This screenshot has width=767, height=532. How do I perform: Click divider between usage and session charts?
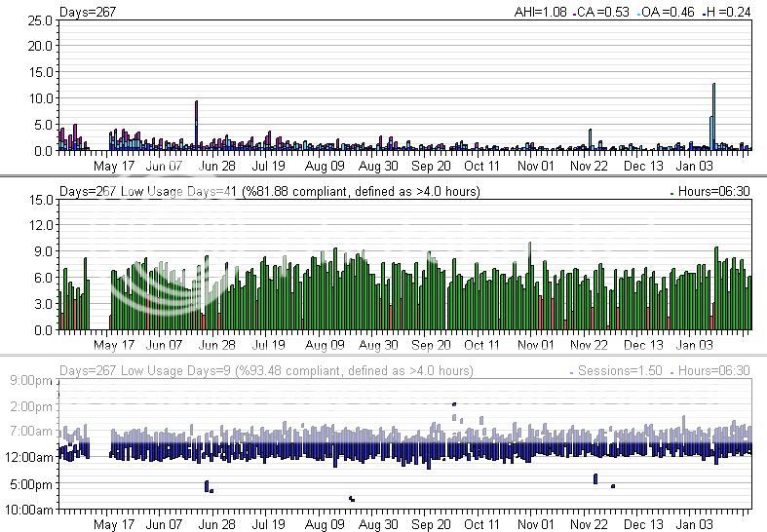pyautogui.click(x=383, y=355)
